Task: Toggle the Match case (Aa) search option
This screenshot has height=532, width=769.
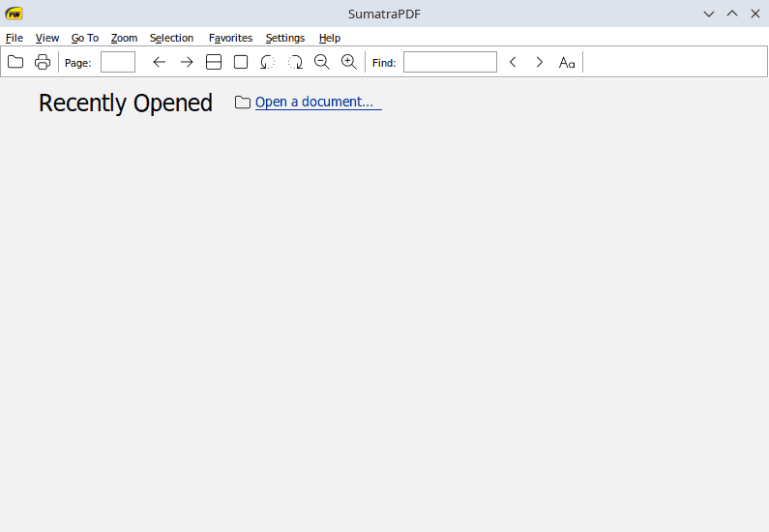Action: (x=567, y=62)
